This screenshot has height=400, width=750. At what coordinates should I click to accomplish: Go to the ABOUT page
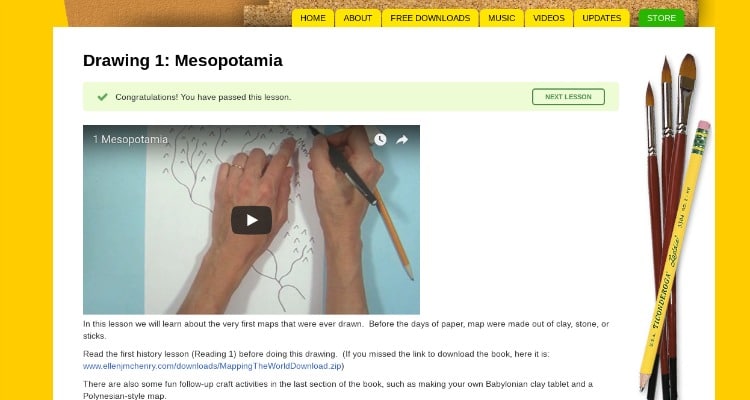point(357,18)
